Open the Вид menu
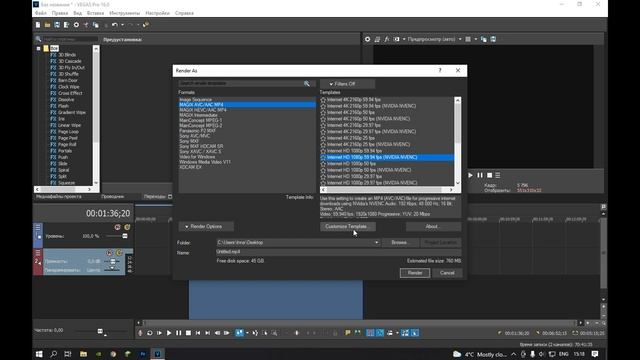This screenshot has height=360, width=640. [x=78, y=13]
